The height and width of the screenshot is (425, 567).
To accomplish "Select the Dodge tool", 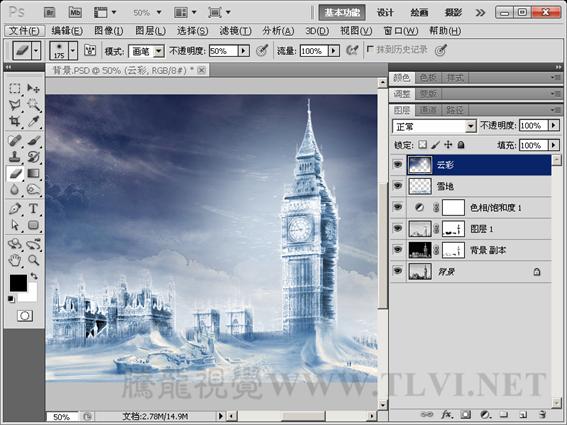I will pyautogui.click(x=33, y=190).
